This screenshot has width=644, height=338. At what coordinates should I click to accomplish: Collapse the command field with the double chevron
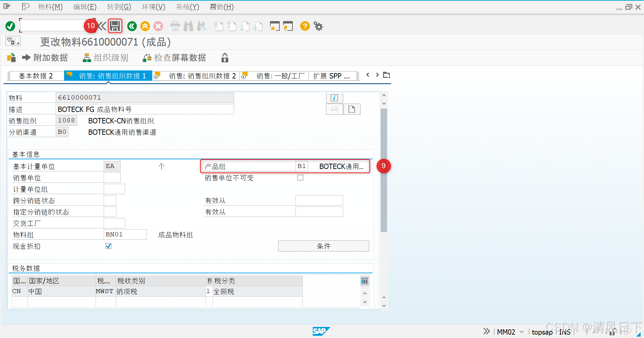pyautogui.click(x=102, y=26)
